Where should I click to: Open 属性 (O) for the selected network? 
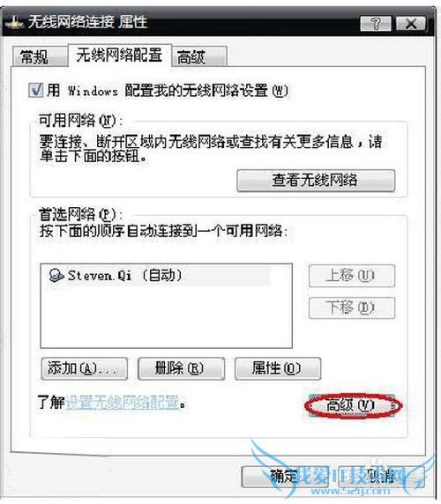coord(278,368)
